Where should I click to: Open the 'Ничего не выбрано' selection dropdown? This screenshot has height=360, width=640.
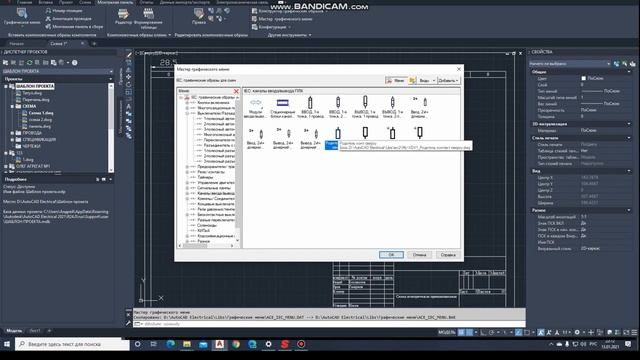point(569,64)
